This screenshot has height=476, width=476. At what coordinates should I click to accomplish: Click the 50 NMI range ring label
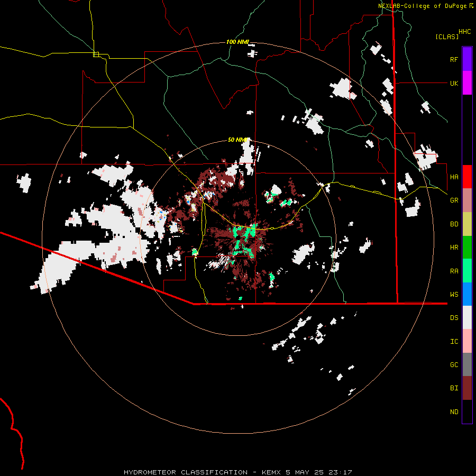[x=237, y=140]
